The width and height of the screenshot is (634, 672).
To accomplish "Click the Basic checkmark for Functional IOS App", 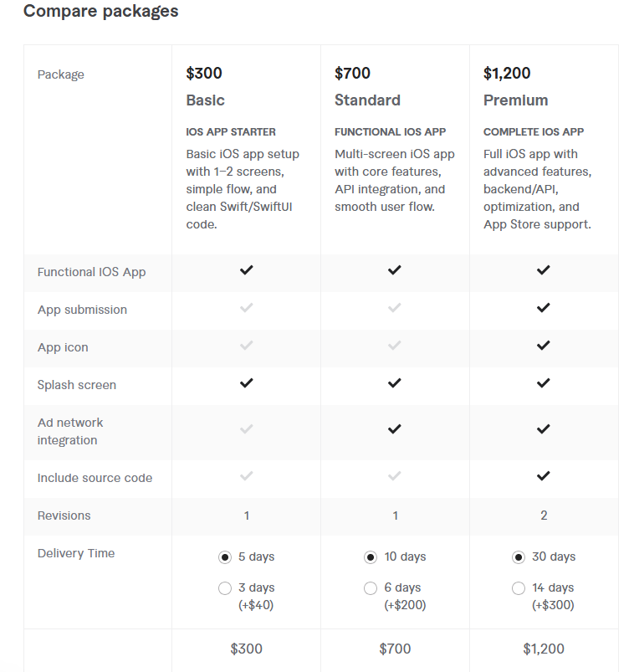I will (x=246, y=270).
